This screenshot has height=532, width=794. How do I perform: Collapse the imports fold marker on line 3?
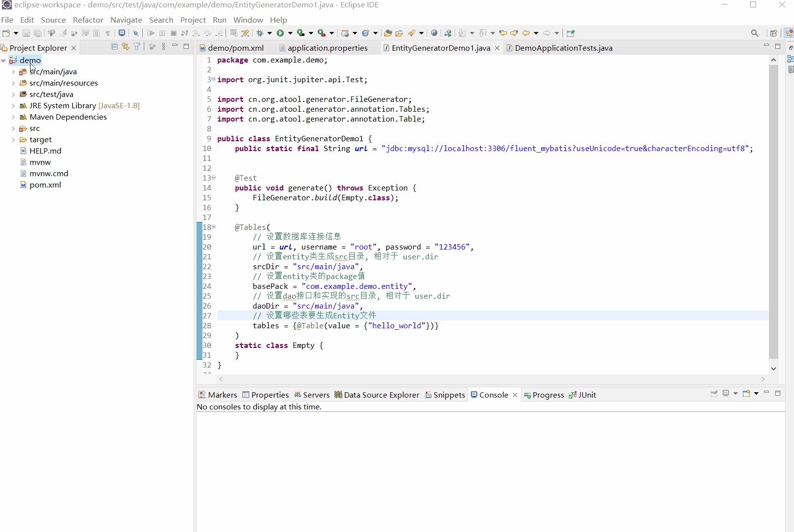click(214, 79)
